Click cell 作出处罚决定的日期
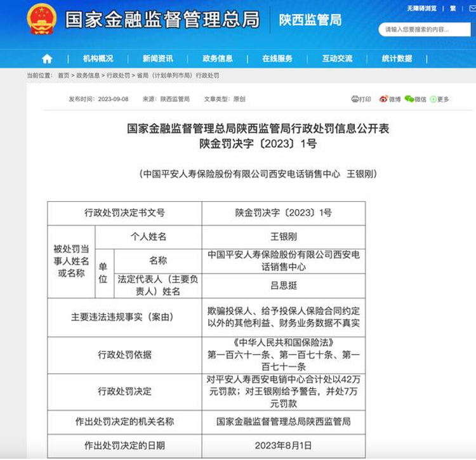 (x=124, y=446)
